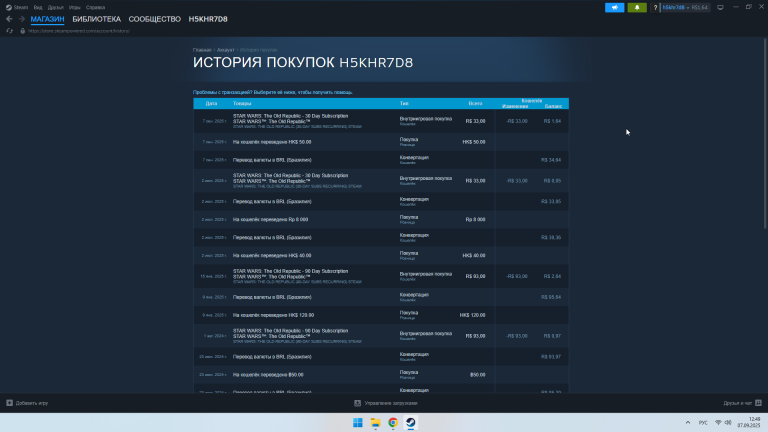768x432 pixels.
Task: Click the Steam taskbar icon
Action: (x=410, y=423)
